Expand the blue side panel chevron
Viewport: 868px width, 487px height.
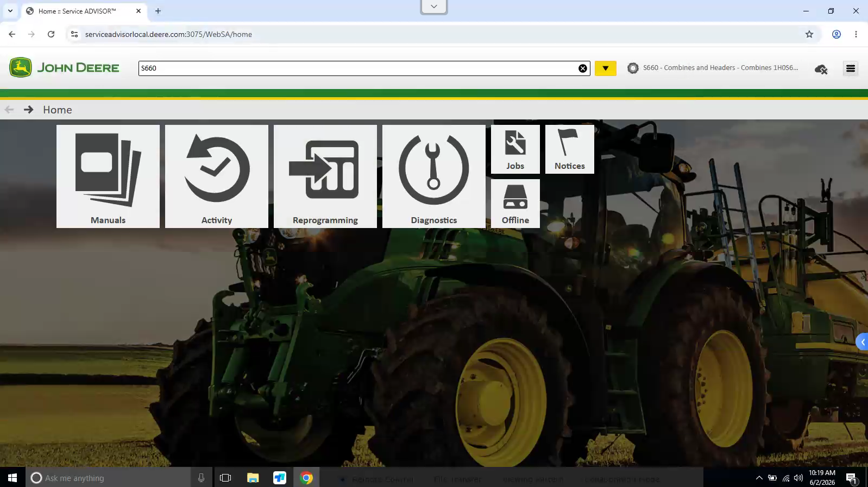pos(862,342)
